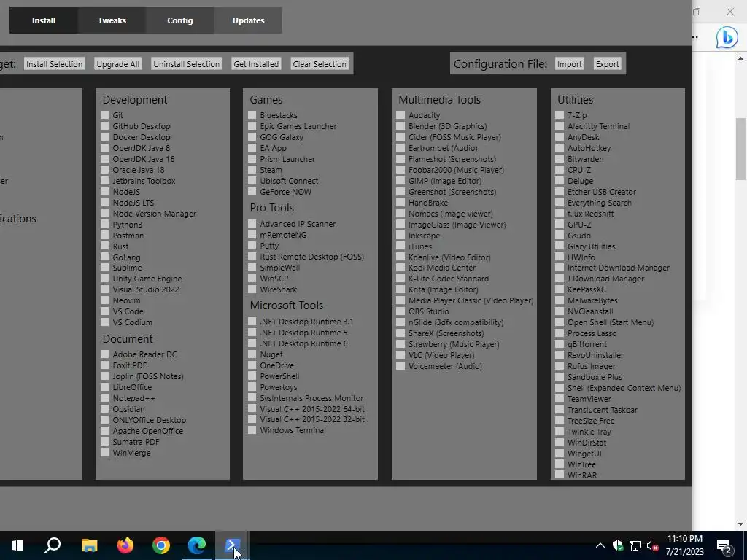Enable the Putty checkbox
The width and height of the screenshot is (747, 560).
252,245
